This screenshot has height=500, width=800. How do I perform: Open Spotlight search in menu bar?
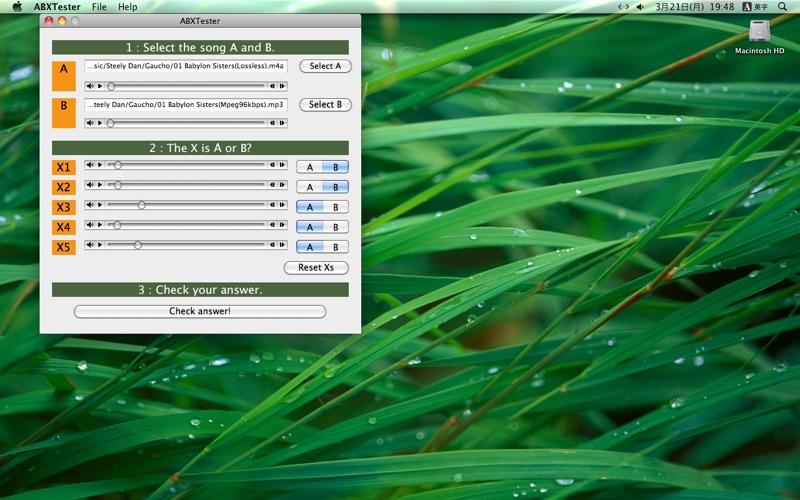(782, 7)
